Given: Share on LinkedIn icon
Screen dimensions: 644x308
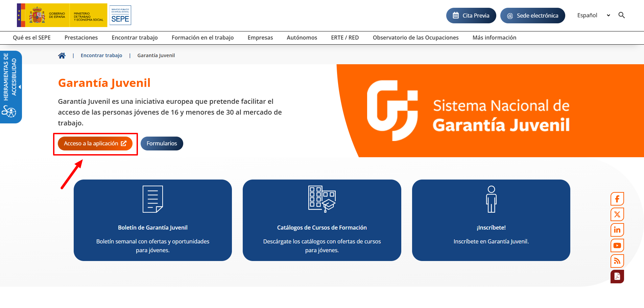Looking at the screenshot, I should click(617, 230).
